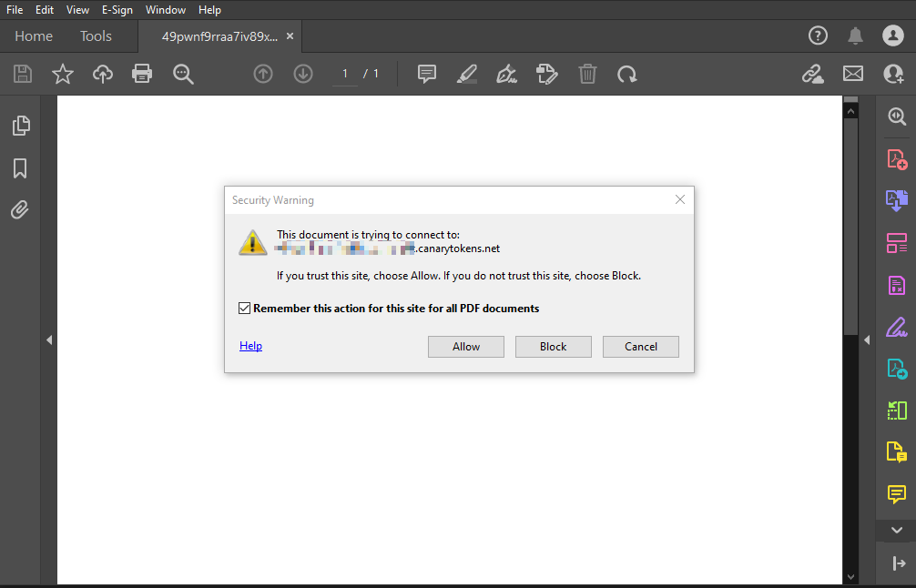Print the document
916x588 pixels.
[142, 73]
